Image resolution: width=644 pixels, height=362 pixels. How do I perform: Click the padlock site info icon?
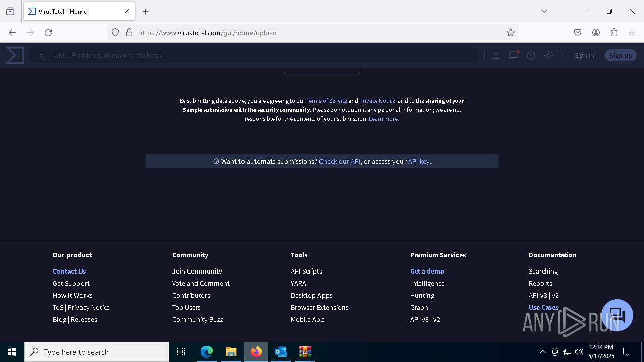pyautogui.click(x=129, y=33)
